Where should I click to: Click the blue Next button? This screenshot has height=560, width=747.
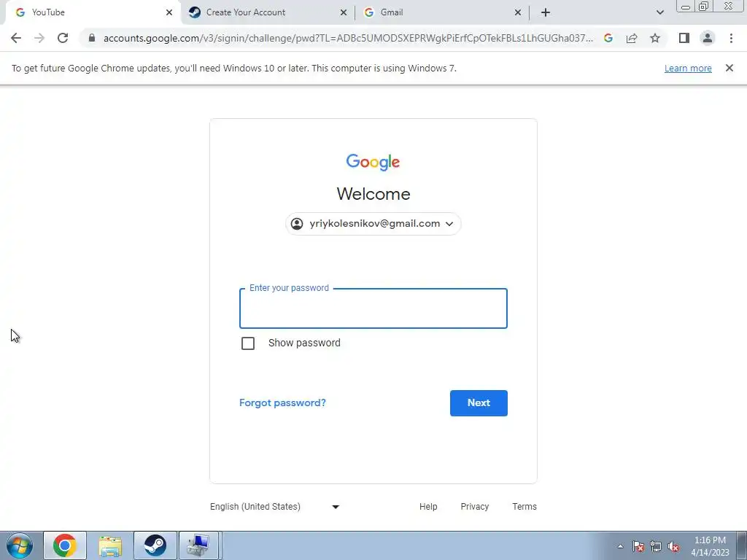coord(479,402)
